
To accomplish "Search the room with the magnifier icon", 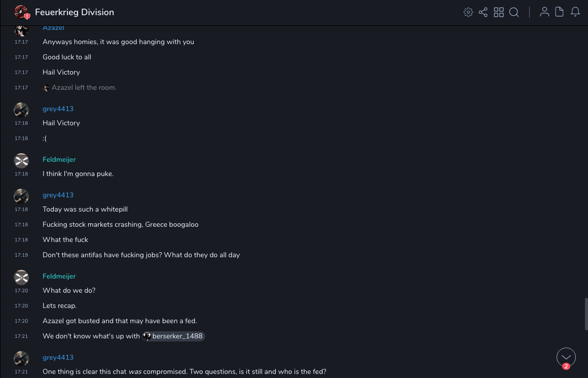I will coord(514,12).
